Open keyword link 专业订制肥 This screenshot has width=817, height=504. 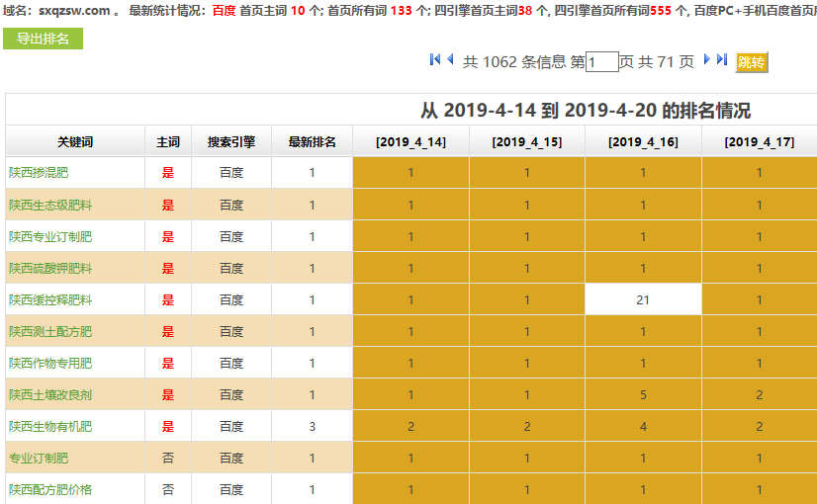[x=39, y=459]
